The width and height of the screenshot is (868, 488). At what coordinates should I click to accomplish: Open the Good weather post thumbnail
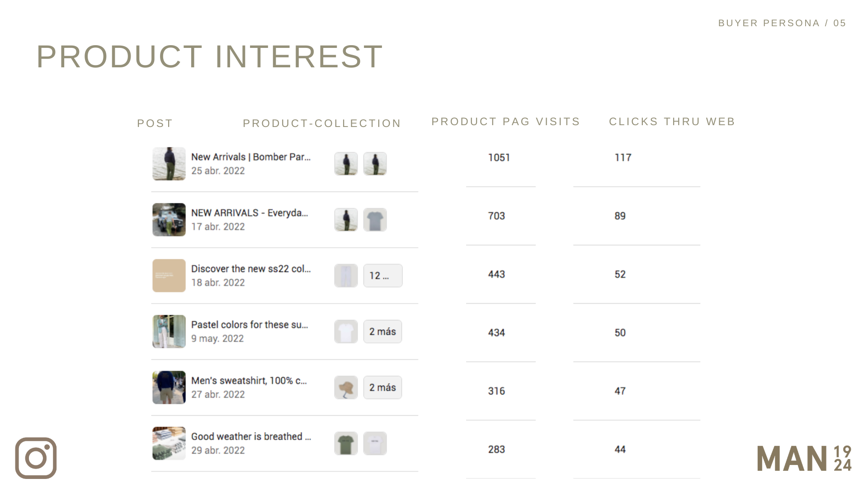(169, 443)
